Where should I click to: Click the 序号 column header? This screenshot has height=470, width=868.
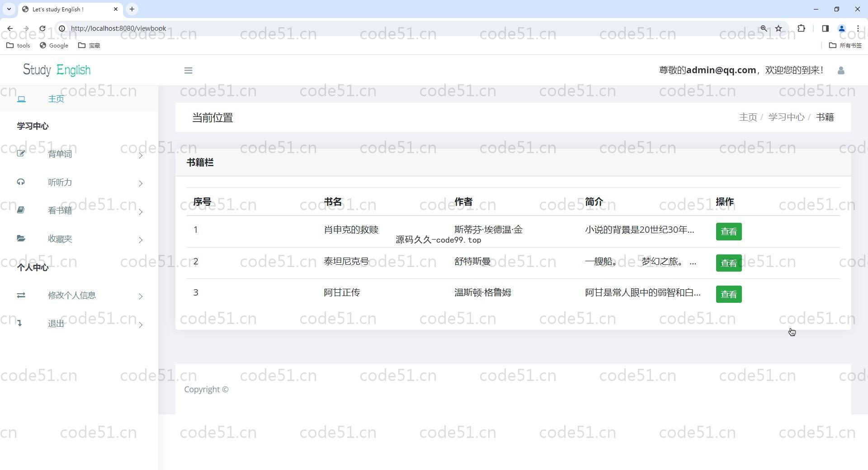click(x=202, y=202)
